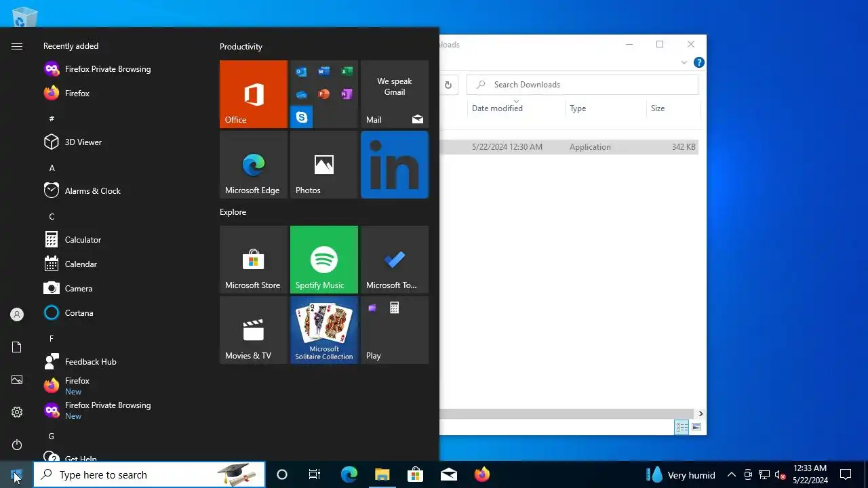Open Help icon in File Explorer
The width and height of the screenshot is (868, 488).
point(698,62)
